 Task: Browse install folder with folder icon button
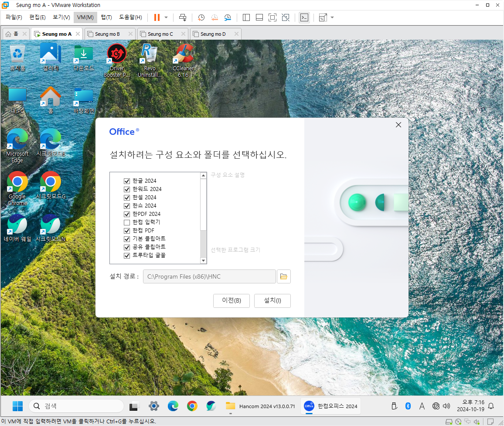(283, 276)
